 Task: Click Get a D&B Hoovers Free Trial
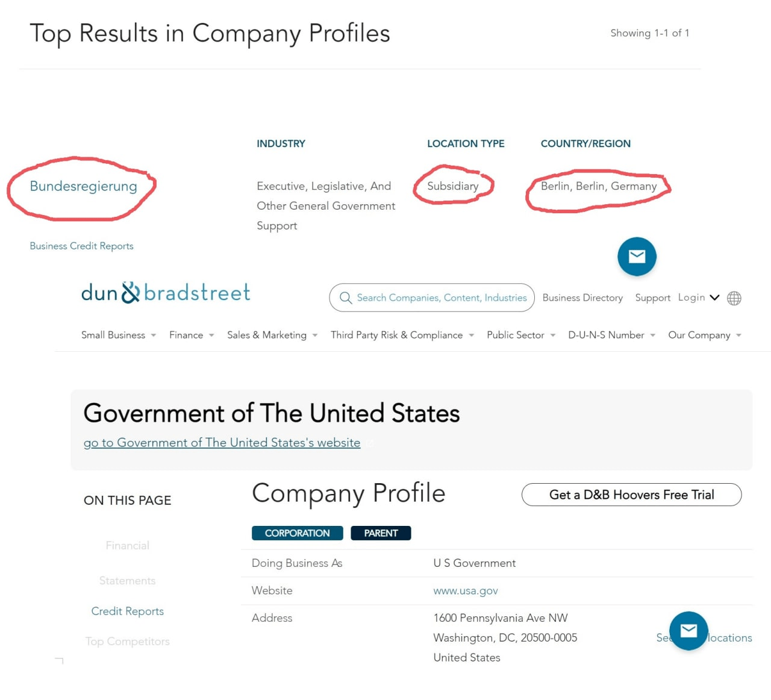click(x=631, y=495)
